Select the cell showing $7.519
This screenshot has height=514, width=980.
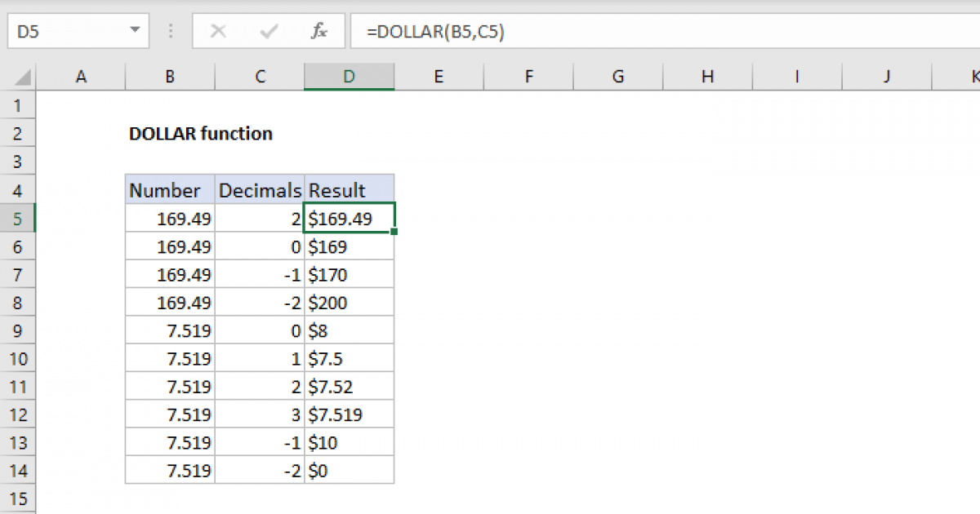(349, 414)
